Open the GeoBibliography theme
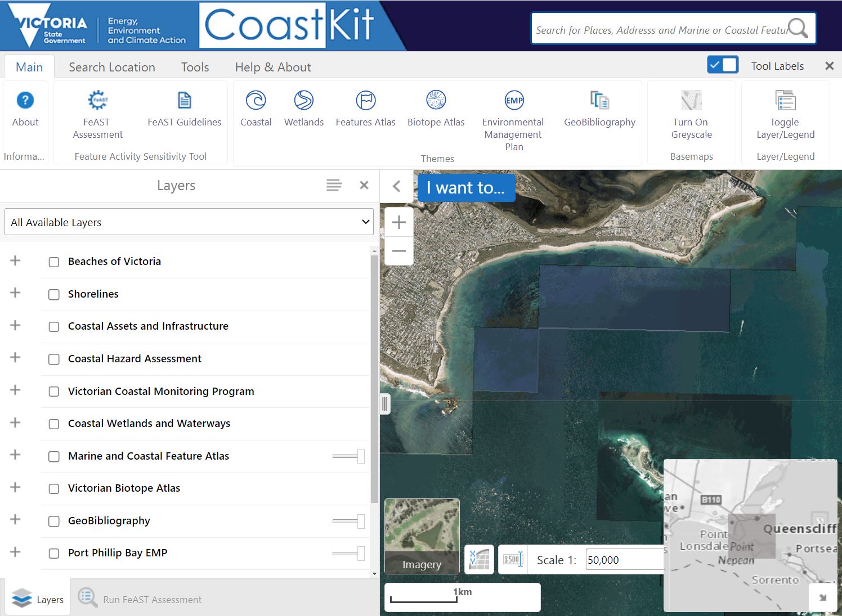Image resolution: width=842 pixels, height=616 pixels. pos(600,110)
